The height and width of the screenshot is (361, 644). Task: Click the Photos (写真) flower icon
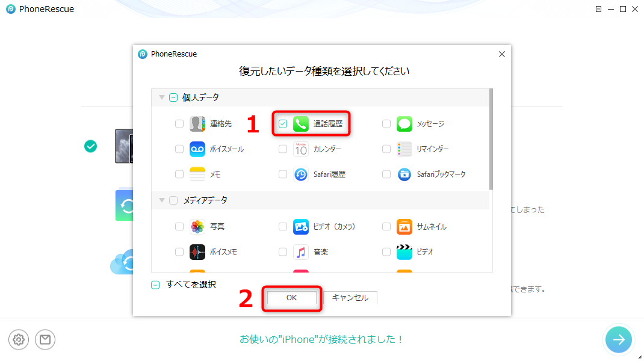[x=197, y=226]
